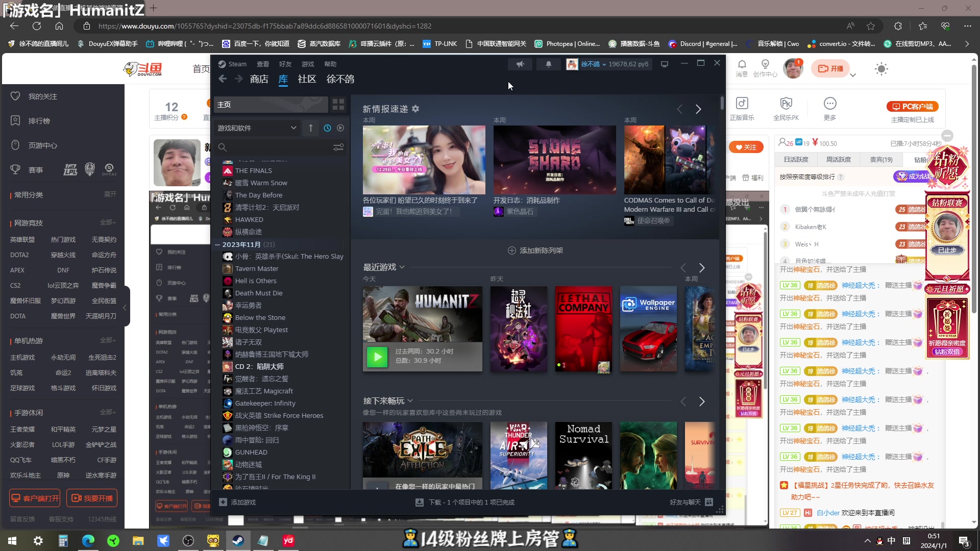Collapse the Douyu left sidebar handle

coord(125,307)
